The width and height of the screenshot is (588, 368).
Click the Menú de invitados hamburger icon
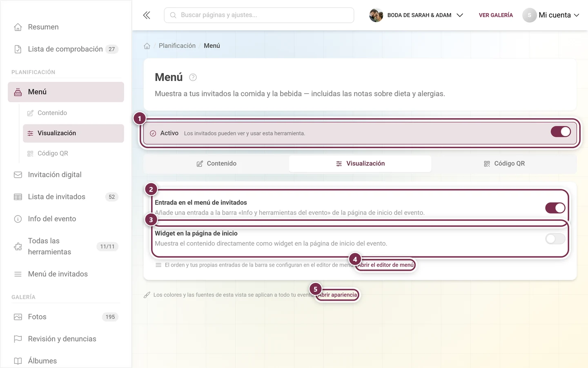point(18,274)
